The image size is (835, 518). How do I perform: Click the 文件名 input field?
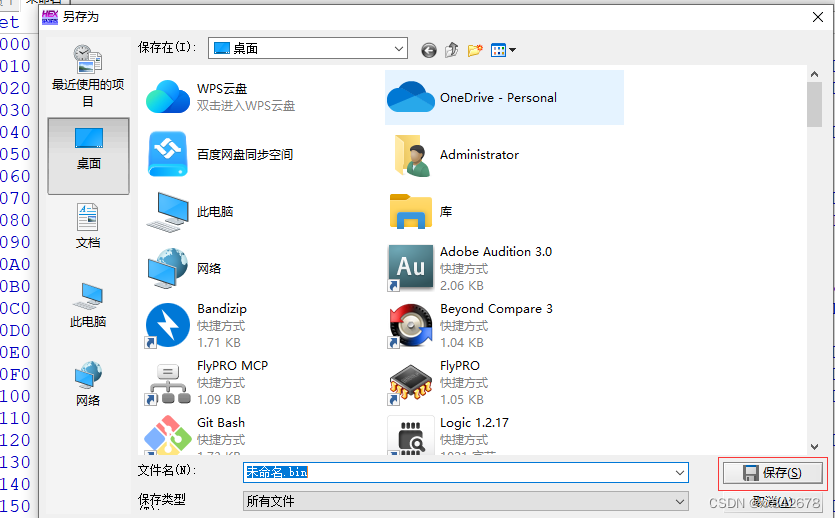tap(465, 472)
